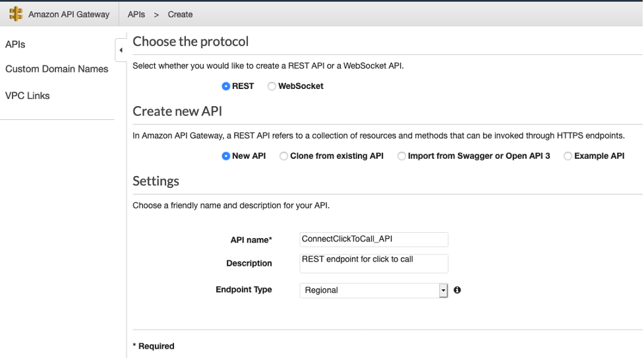644x358 pixels.
Task: Open the Endpoint Type Regional dropdown
Action: click(374, 290)
